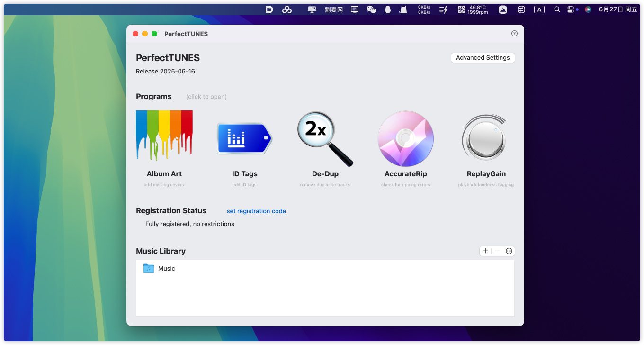The image size is (644, 345).
Task: Click 'Release 2025-06-16' text
Action: tap(165, 72)
